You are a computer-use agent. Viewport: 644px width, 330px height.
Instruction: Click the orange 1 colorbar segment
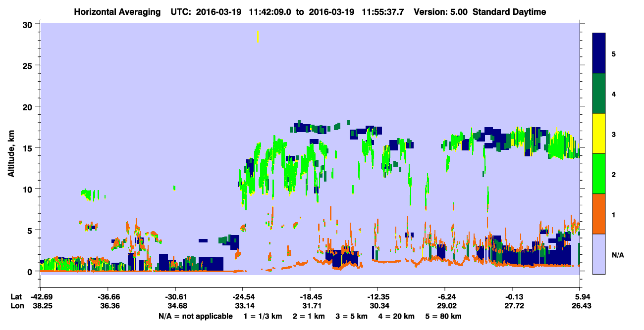[599, 214]
